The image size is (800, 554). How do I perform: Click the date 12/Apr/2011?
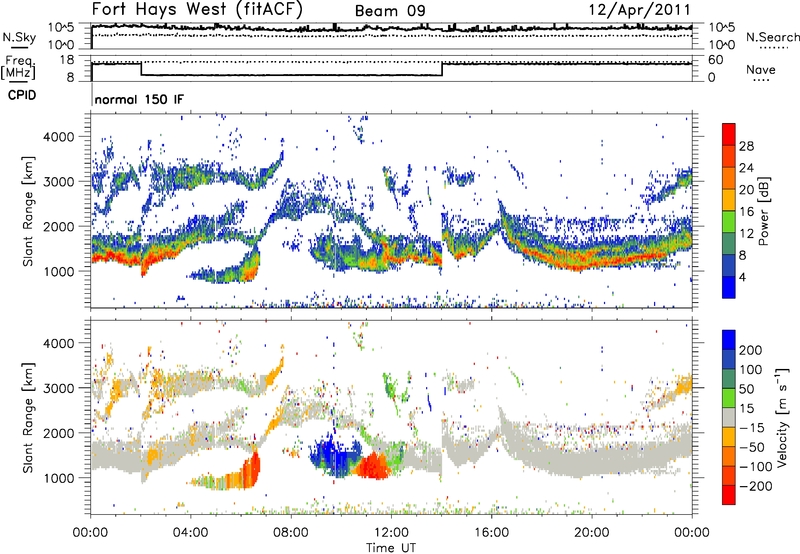640,10
